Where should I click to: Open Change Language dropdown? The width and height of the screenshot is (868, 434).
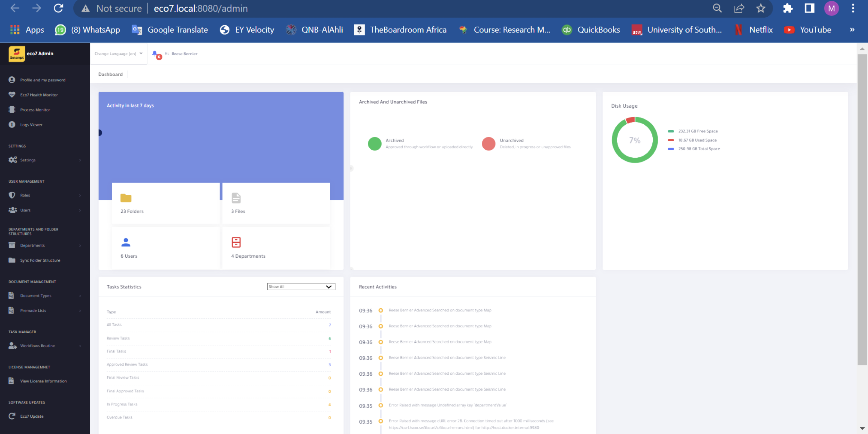click(x=118, y=54)
